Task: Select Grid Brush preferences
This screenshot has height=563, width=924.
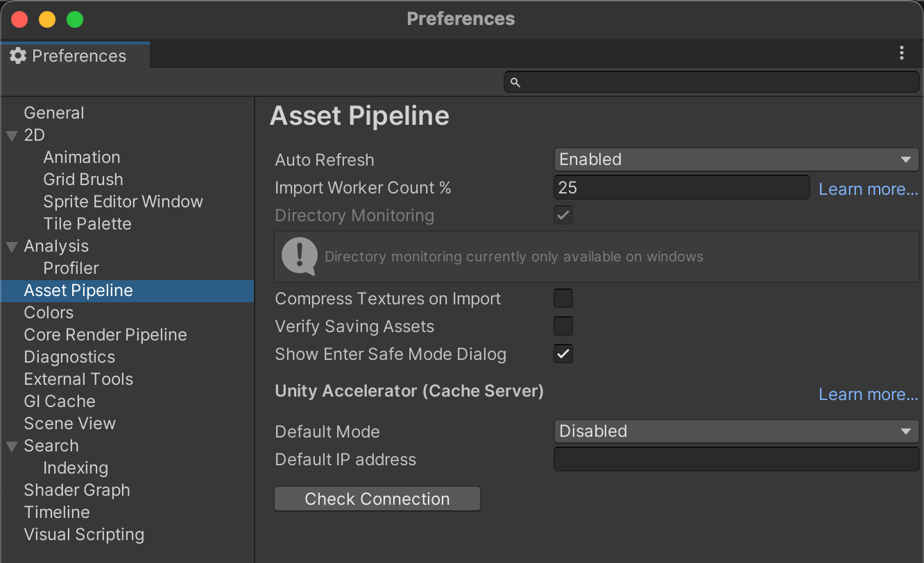Action: 83,180
